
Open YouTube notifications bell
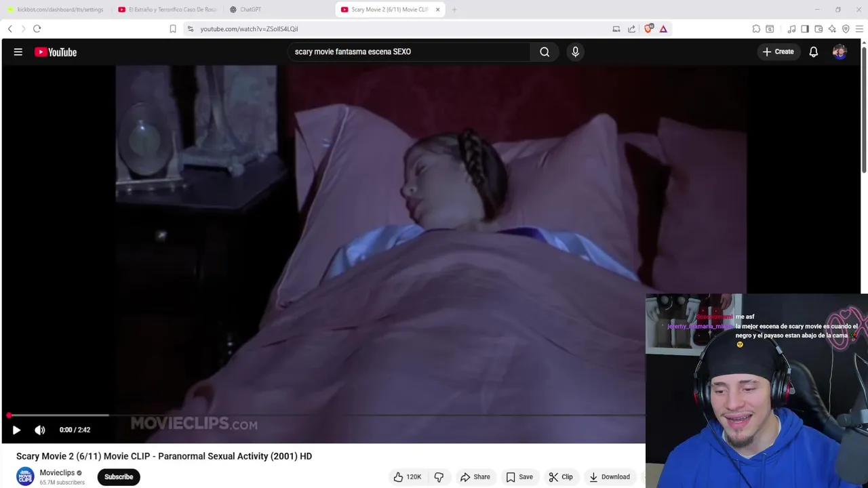(x=813, y=52)
